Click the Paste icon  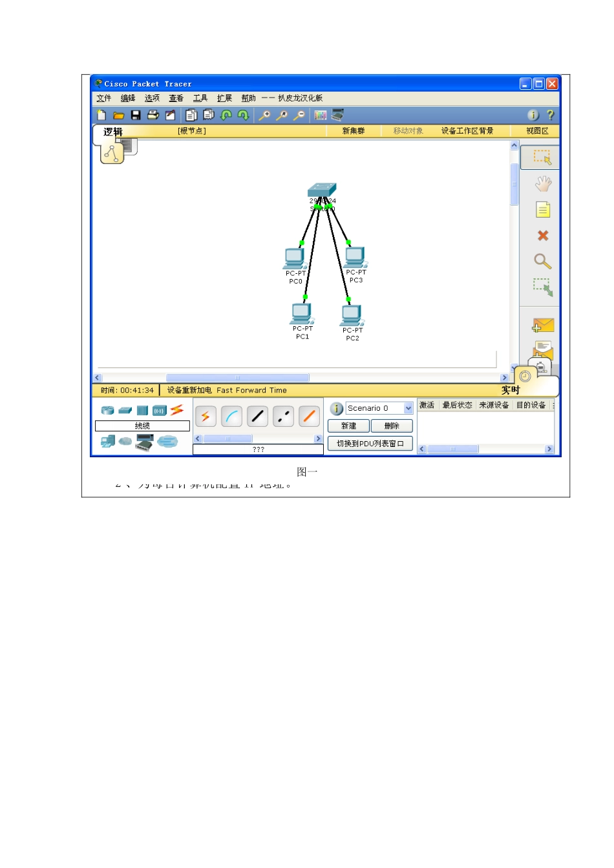[209, 115]
